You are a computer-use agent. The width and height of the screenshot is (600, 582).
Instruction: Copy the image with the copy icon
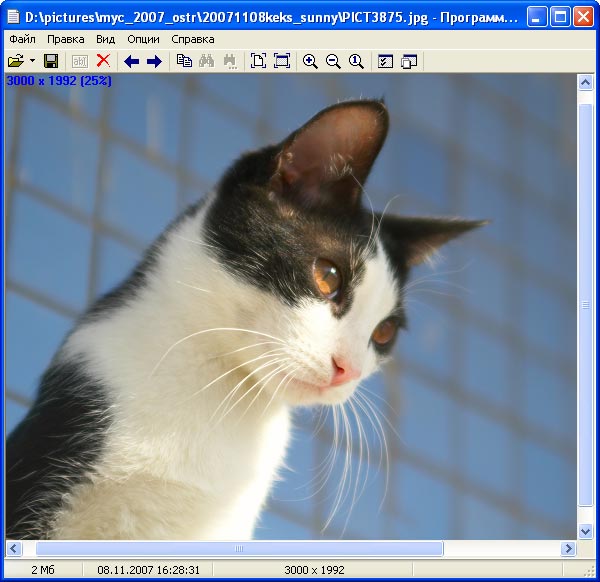point(184,61)
